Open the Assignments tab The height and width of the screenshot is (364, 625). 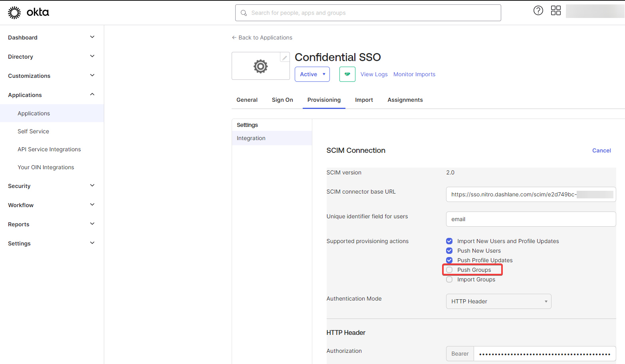click(x=405, y=100)
